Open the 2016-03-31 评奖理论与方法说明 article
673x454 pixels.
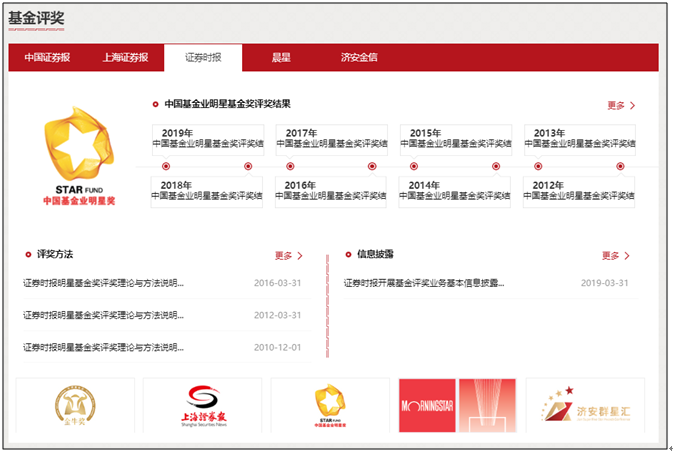[104, 283]
